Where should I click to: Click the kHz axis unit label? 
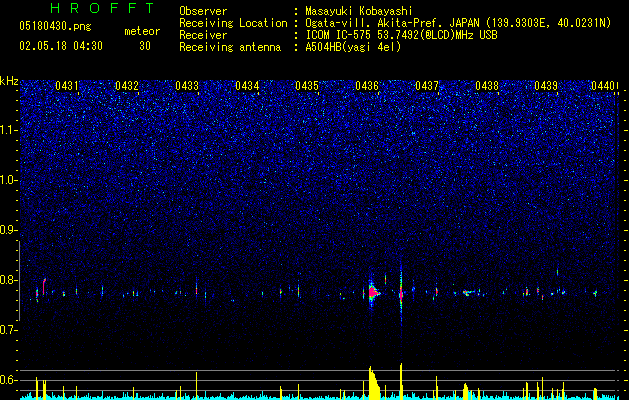tap(9, 81)
